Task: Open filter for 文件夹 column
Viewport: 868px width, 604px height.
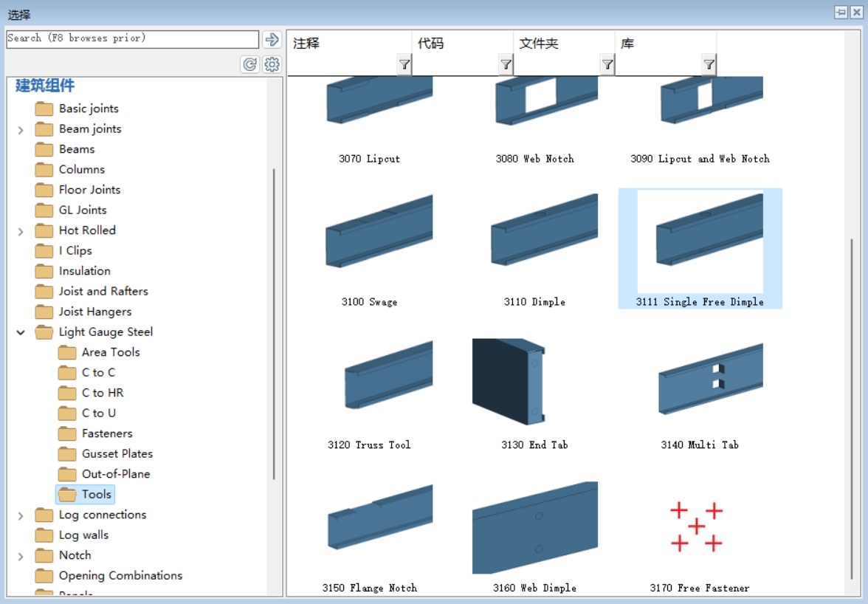Action: 608,65
